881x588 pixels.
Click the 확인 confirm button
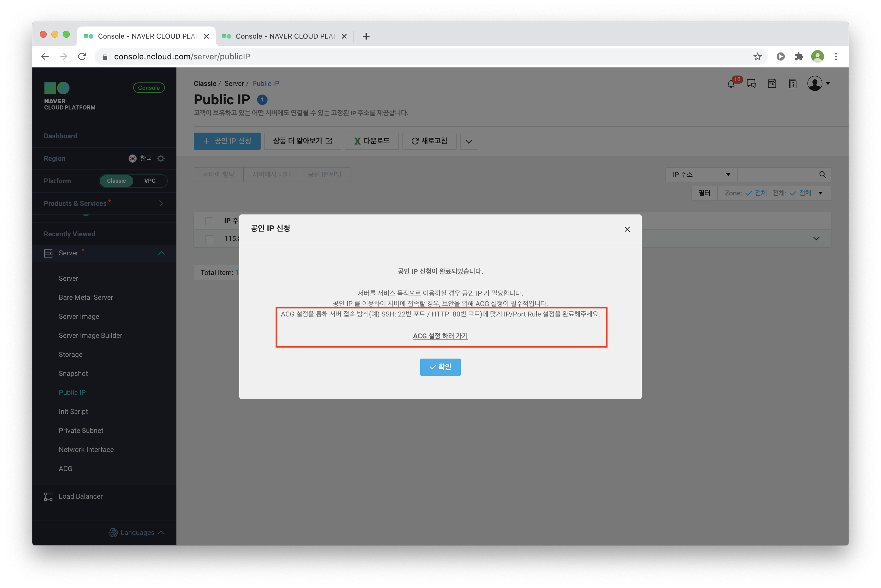click(440, 367)
